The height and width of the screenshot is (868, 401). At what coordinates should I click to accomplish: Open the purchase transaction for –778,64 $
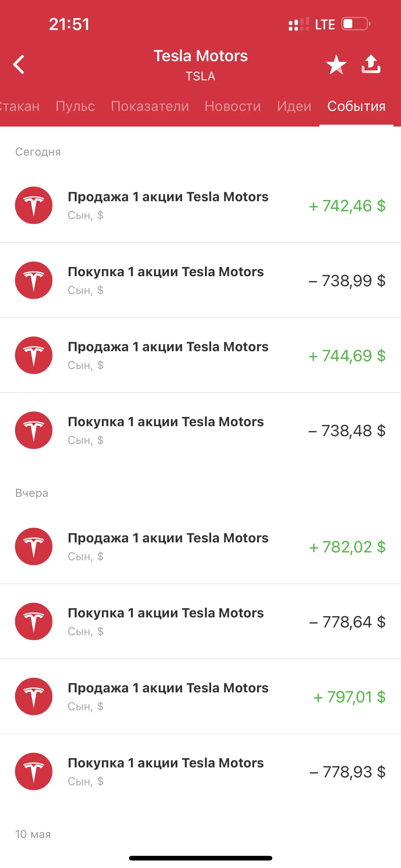tap(200, 621)
